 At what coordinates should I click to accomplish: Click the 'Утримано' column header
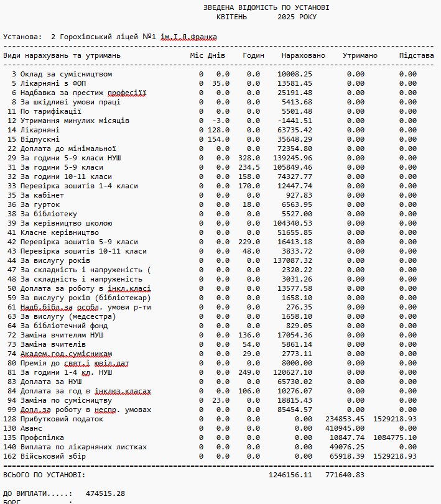tap(360, 56)
